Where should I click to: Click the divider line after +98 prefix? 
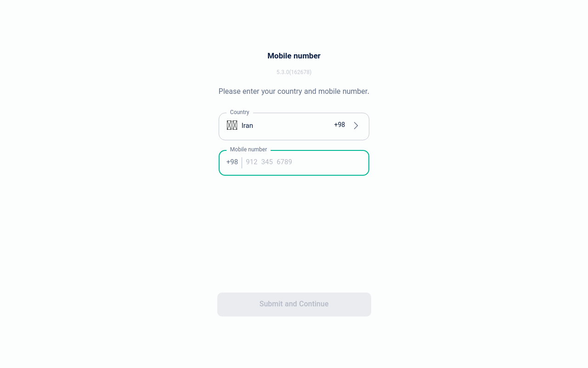(242, 162)
